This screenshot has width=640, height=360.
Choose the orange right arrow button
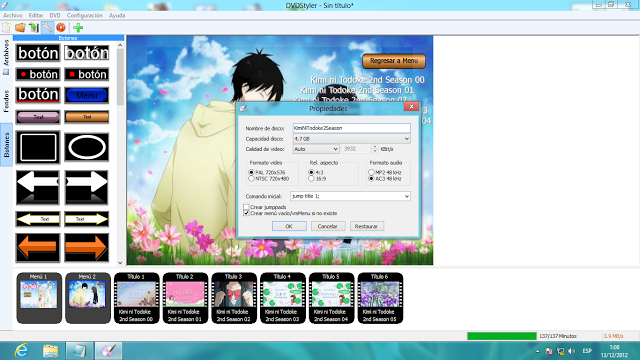click(87, 247)
